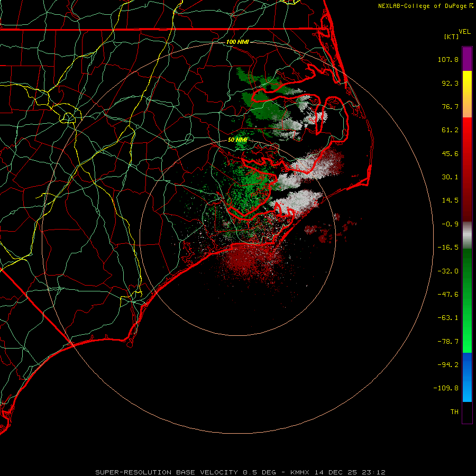Click the 100 NMI range ring label
The width and height of the screenshot is (476, 476).
point(237,42)
